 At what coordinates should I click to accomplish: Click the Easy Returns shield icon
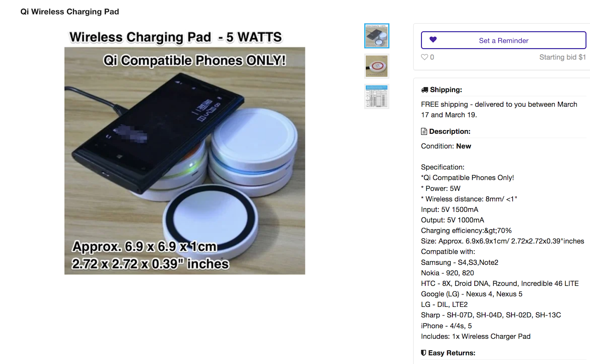tap(424, 353)
